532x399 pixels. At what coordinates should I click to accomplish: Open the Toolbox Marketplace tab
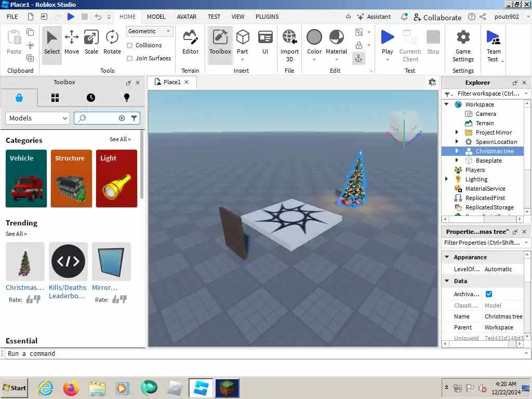click(19, 98)
